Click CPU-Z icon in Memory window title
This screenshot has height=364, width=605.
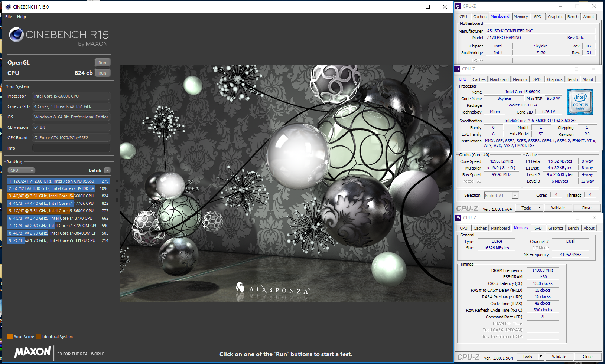click(459, 218)
